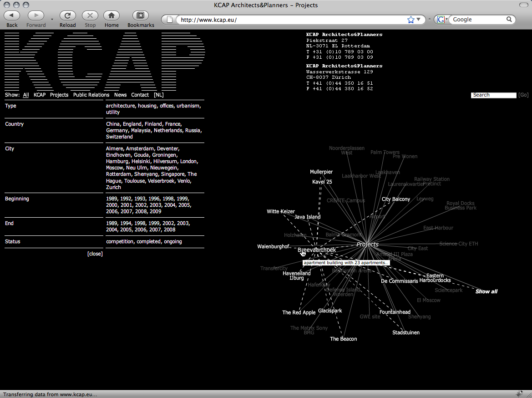Open the Forward history dropdown arrow
The height and width of the screenshot is (398, 532).
[x=52, y=20]
